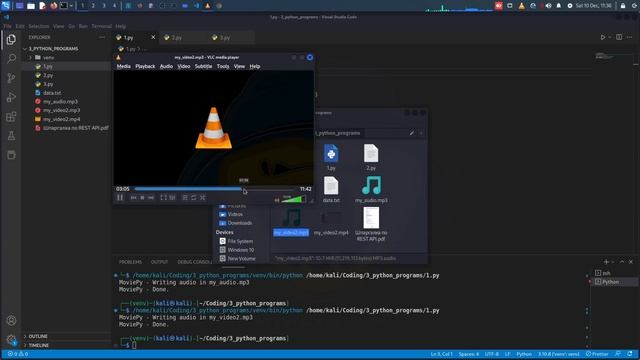Open New Volume in file manager
Viewport: 640px width, 360px height.
(238, 259)
